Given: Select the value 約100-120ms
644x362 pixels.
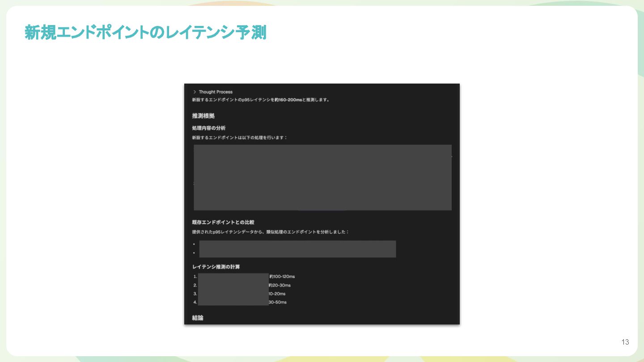Looking at the screenshot, I should click(282, 277).
